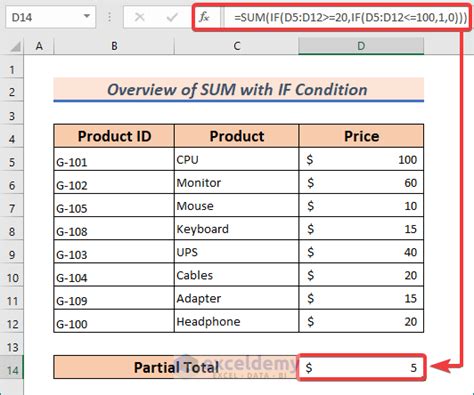Screen dimensions: 474x395
Task: Click the Cancel X icon in formula bar
Action: tap(139, 17)
